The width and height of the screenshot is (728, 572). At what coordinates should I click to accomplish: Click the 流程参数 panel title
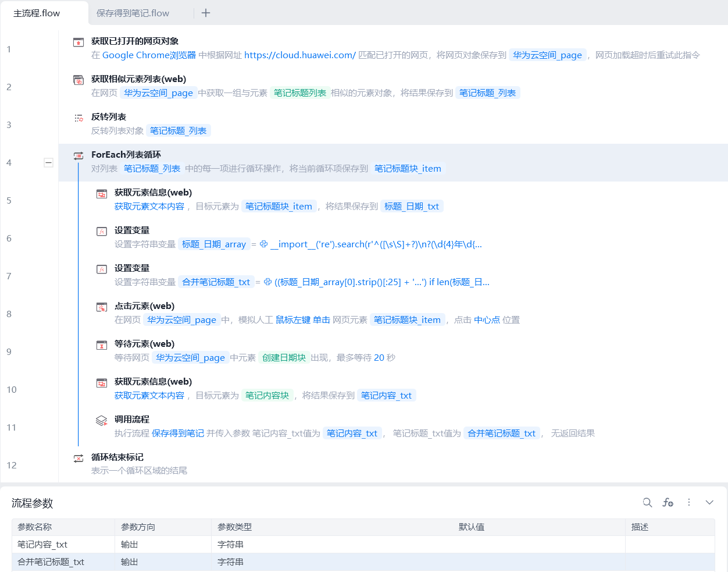tap(33, 503)
